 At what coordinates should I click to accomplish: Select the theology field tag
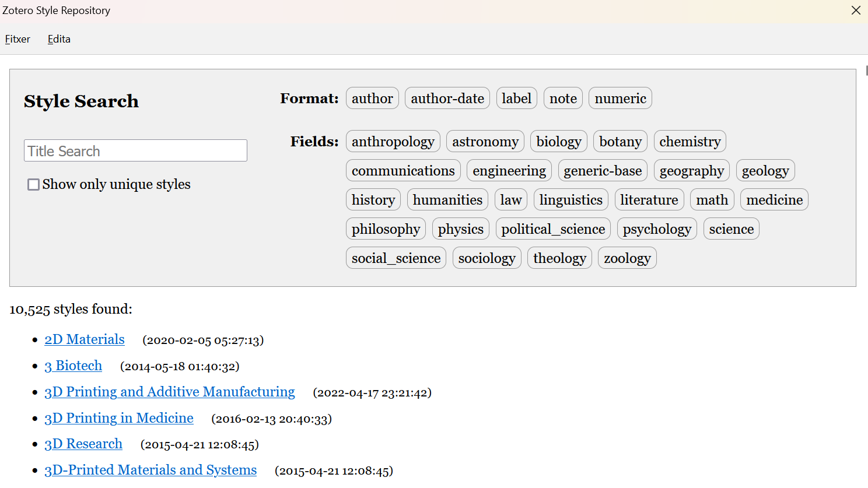(559, 258)
